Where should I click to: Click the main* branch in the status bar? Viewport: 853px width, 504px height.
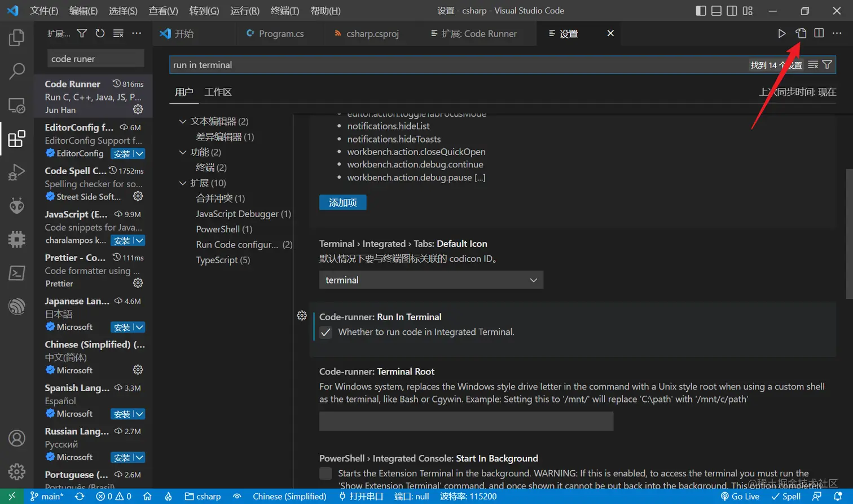47,497
